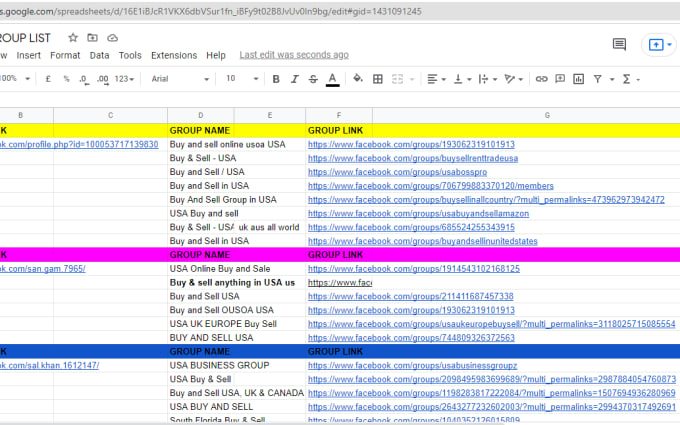The width and height of the screenshot is (680, 425).
Task: Open the 123 number format dropdown
Action: (124, 79)
